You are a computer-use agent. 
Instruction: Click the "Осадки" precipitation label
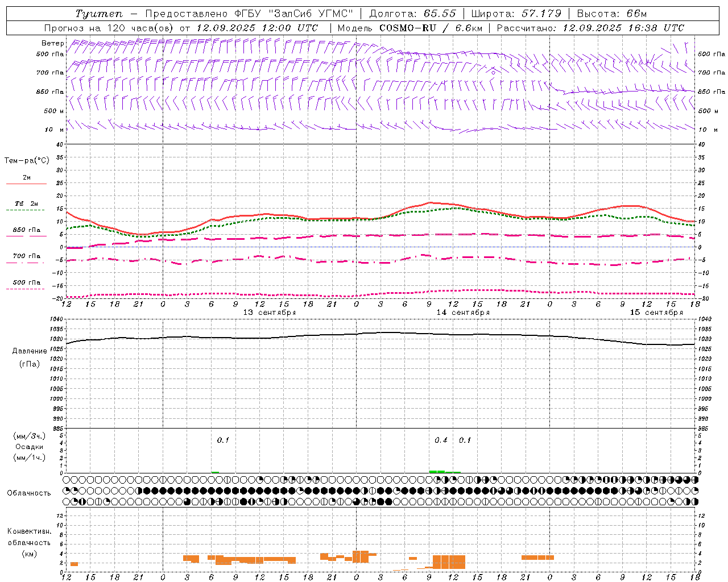click(x=30, y=447)
